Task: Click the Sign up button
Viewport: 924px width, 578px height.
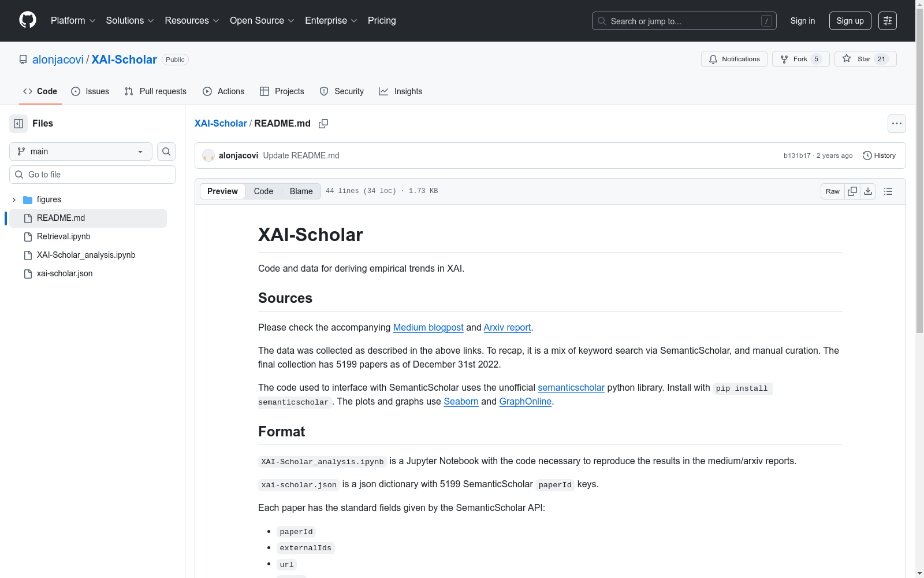Action: 850,21
